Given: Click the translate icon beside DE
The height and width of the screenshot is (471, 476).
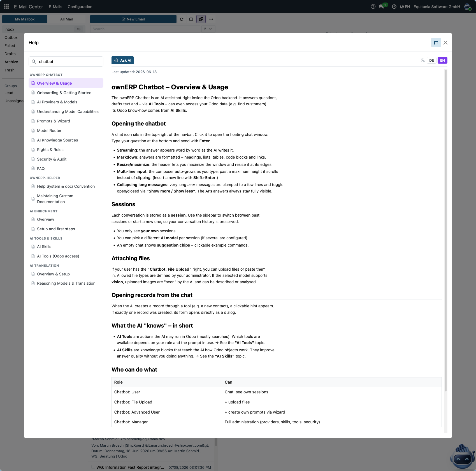Looking at the screenshot, I should click(x=422, y=60).
